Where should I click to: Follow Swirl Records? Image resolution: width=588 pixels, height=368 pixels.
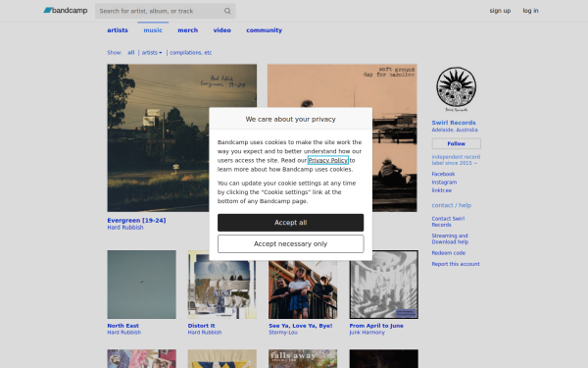[x=456, y=143]
